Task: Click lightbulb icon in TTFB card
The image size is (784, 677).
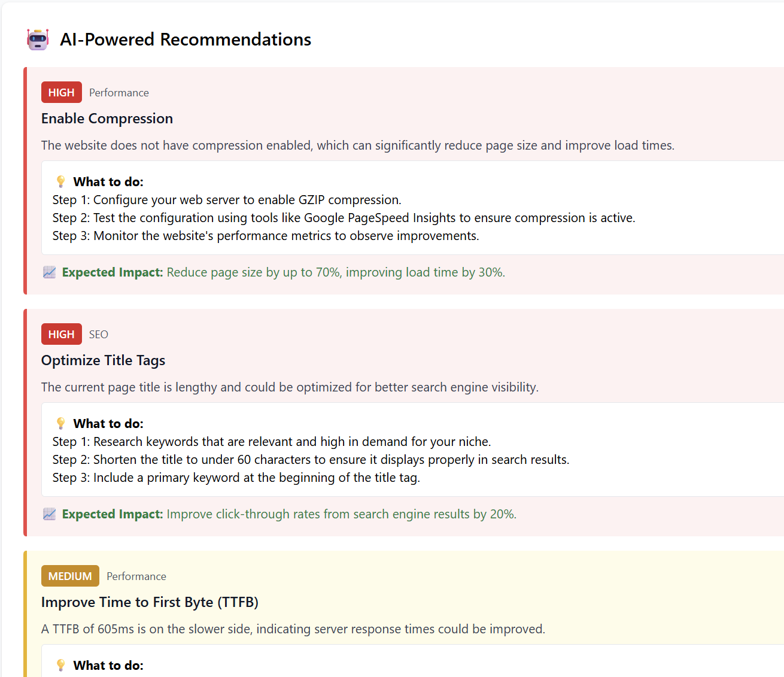Action: click(x=60, y=665)
